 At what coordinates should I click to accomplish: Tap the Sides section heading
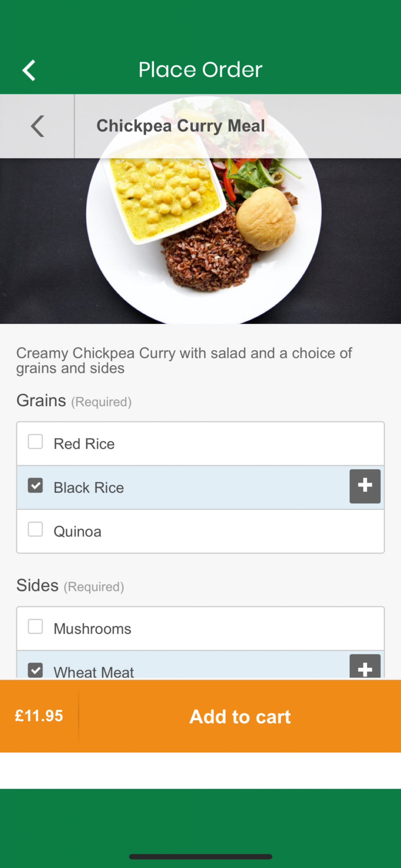[x=38, y=585]
